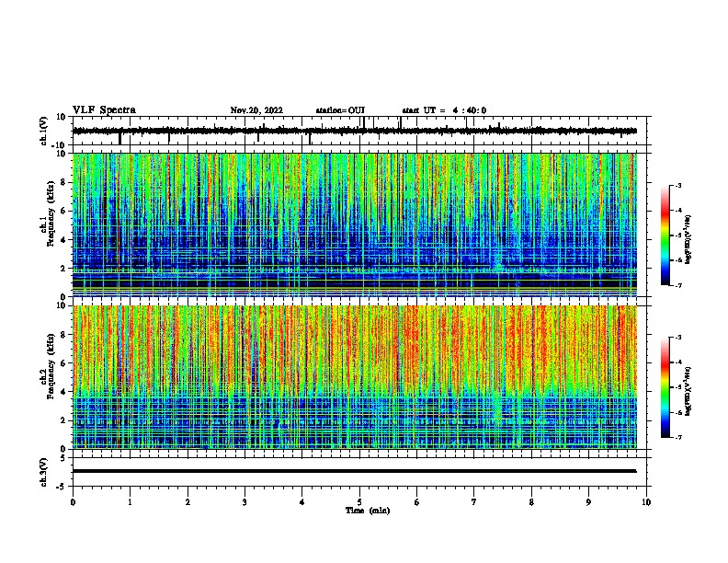Click the time axis tick label '0'

73,502
